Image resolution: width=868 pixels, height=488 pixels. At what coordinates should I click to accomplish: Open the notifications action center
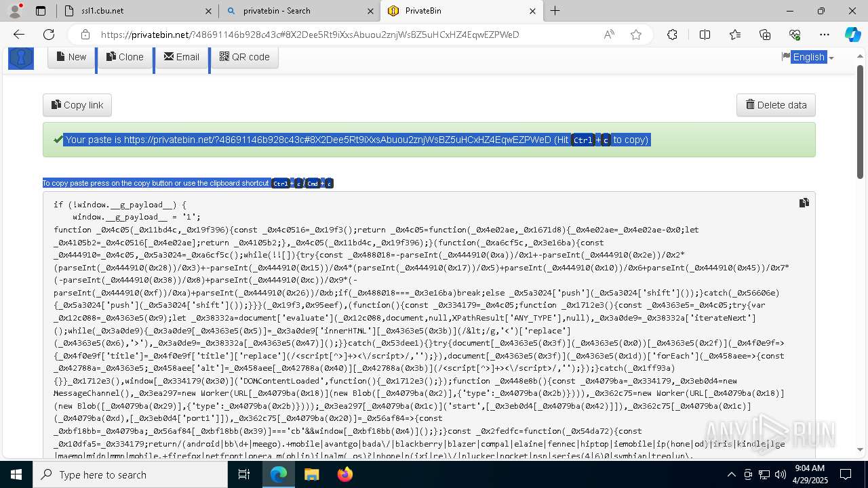pos(846,474)
